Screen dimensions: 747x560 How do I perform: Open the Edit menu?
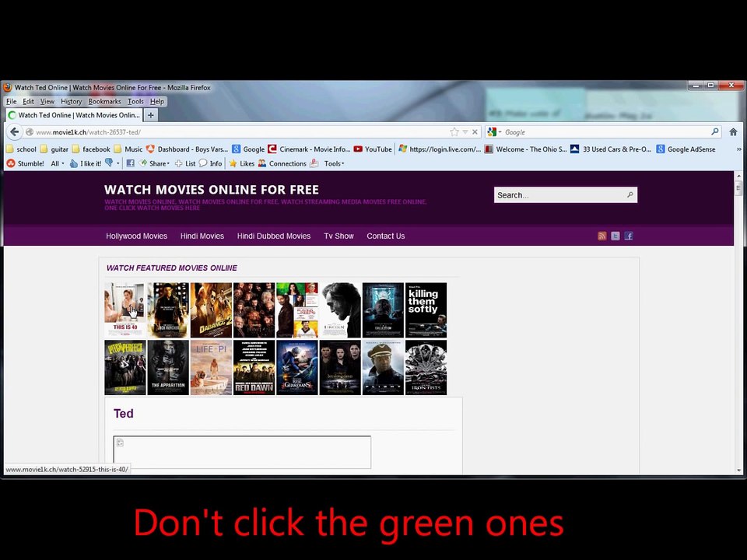coord(28,101)
